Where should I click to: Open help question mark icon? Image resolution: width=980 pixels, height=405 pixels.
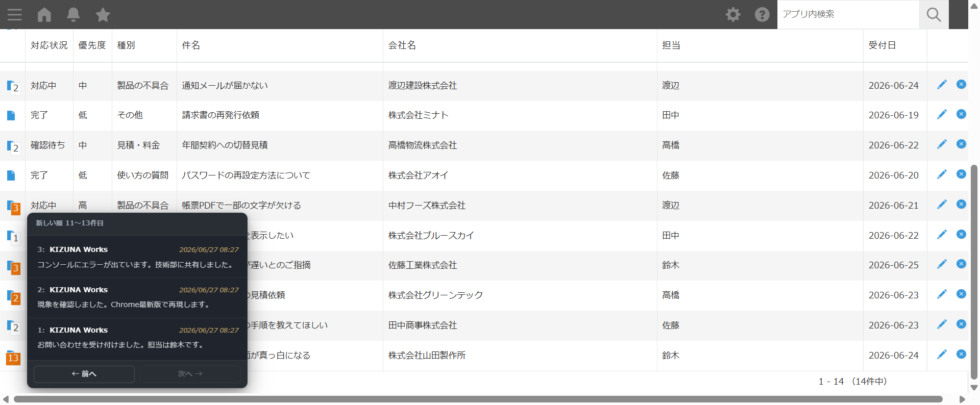(x=762, y=14)
